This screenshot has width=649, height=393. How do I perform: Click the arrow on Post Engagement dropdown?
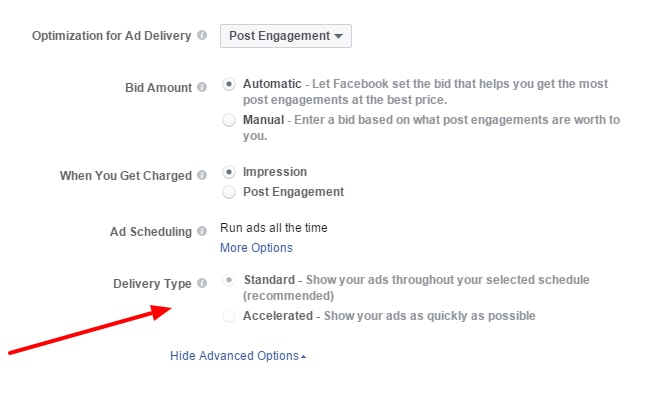(339, 36)
